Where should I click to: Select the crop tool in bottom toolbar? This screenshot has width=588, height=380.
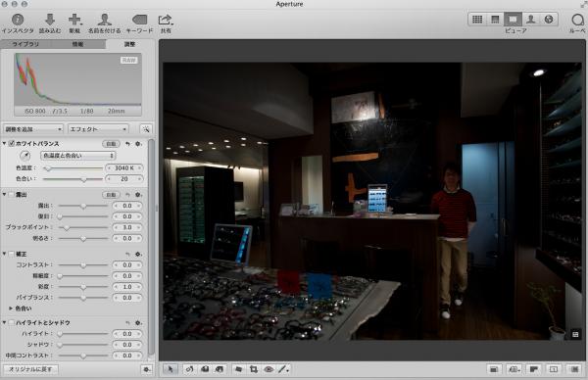click(x=254, y=369)
